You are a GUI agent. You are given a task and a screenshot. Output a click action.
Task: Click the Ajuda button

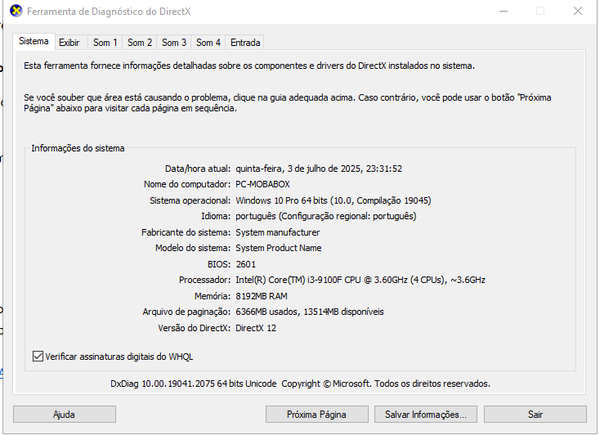64,415
